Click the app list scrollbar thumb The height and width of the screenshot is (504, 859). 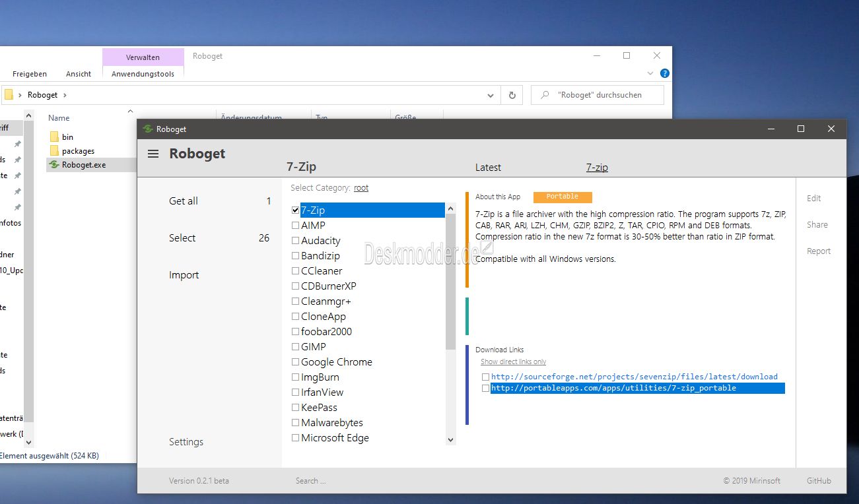451,282
